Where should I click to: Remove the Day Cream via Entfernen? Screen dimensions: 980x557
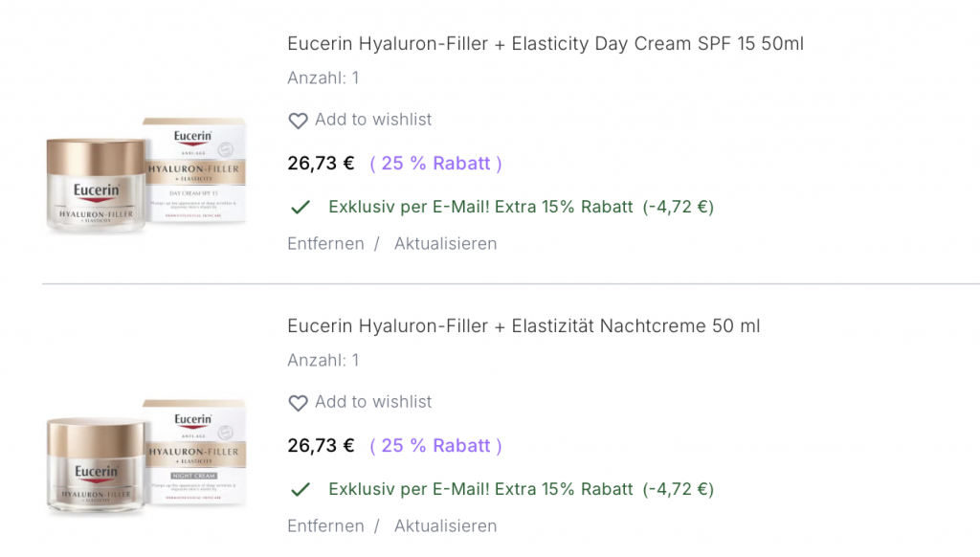point(325,244)
